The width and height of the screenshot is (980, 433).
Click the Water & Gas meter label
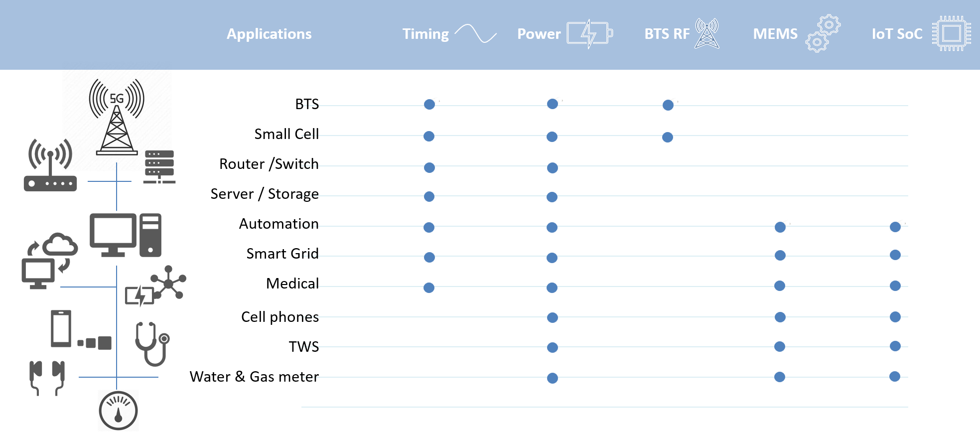[x=254, y=377]
